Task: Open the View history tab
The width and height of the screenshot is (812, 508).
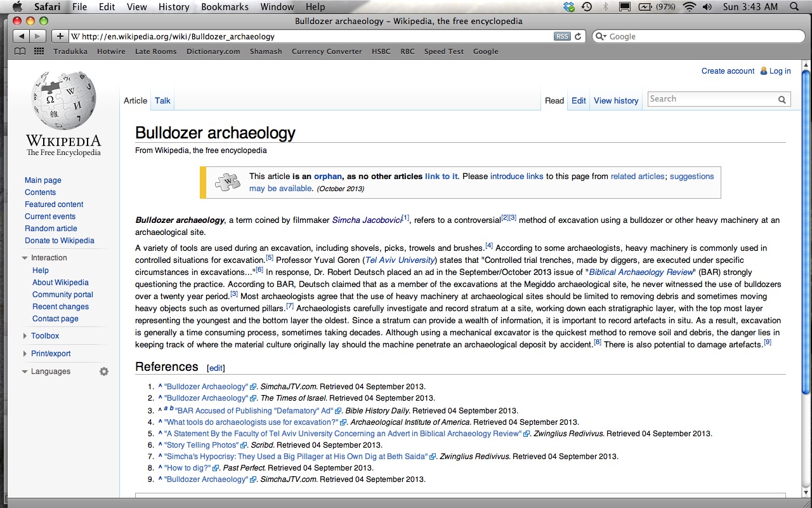Action: (x=616, y=100)
